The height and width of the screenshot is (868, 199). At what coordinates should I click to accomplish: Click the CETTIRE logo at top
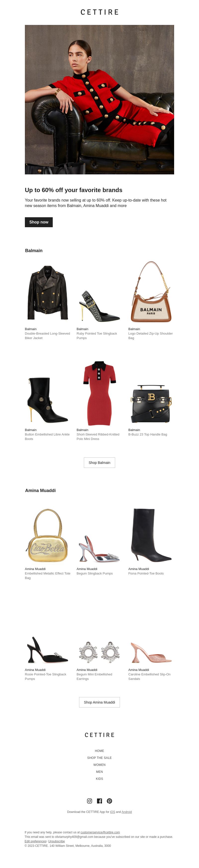click(99, 12)
